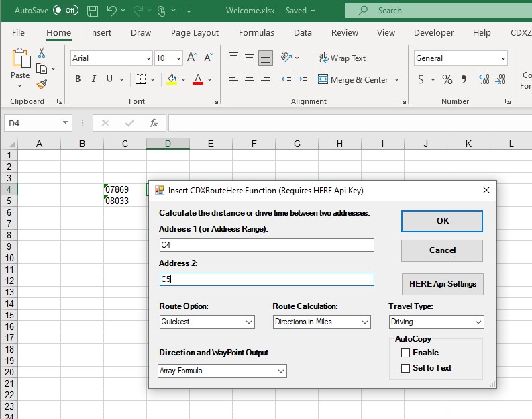532x419 pixels.
Task: Click Accounting dollar format icon
Action: pyautogui.click(x=421, y=79)
